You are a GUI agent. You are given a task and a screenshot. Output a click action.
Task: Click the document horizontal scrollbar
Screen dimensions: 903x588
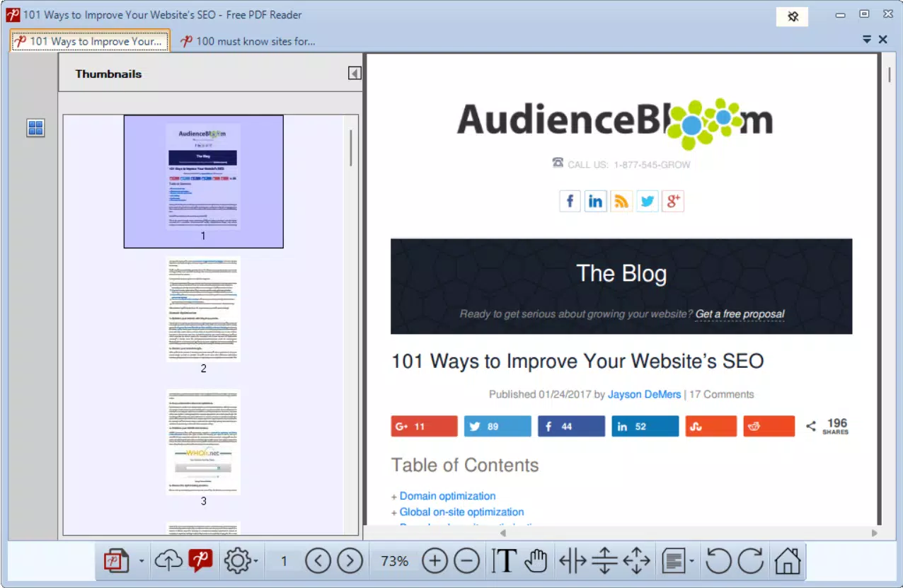690,533
